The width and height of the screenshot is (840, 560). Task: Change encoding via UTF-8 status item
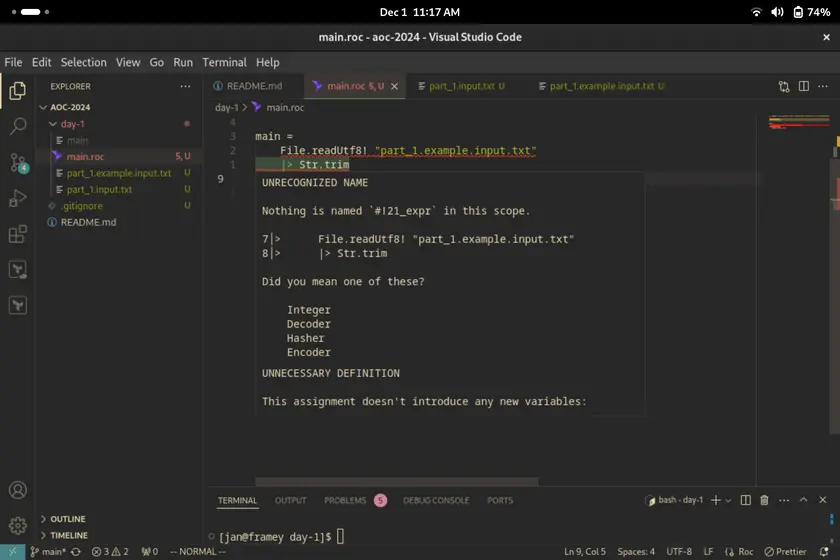click(x=679, y=551)
